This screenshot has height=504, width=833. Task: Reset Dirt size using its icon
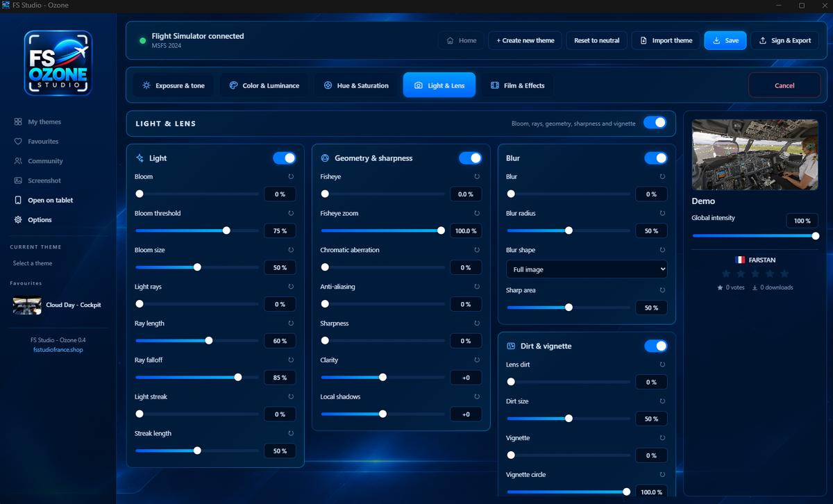[662, 401]
